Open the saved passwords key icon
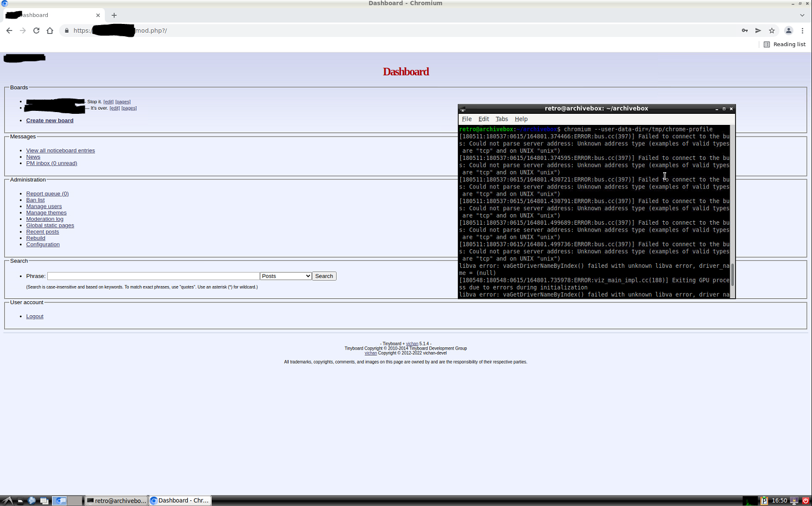The height and width of the screenshot is (506, 812). pyautogui.click(x=745, y=30)
